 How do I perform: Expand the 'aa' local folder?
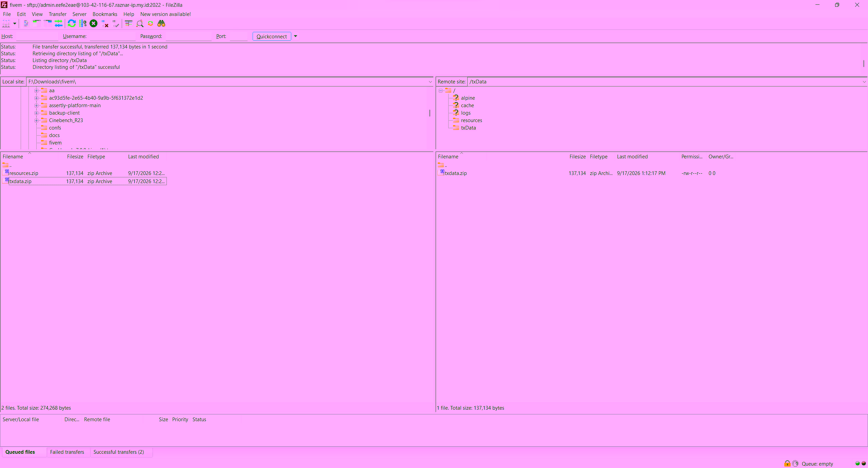(x=36, y=91)
